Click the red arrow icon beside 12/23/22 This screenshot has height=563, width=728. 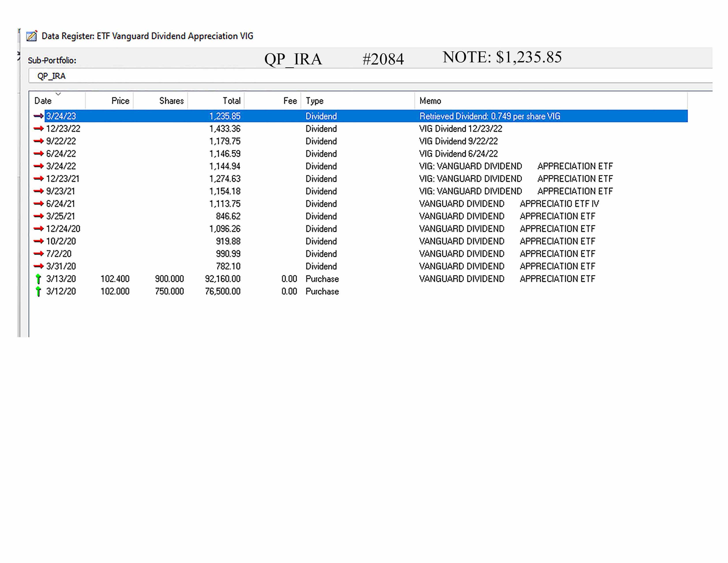click(x=39, y=128)
